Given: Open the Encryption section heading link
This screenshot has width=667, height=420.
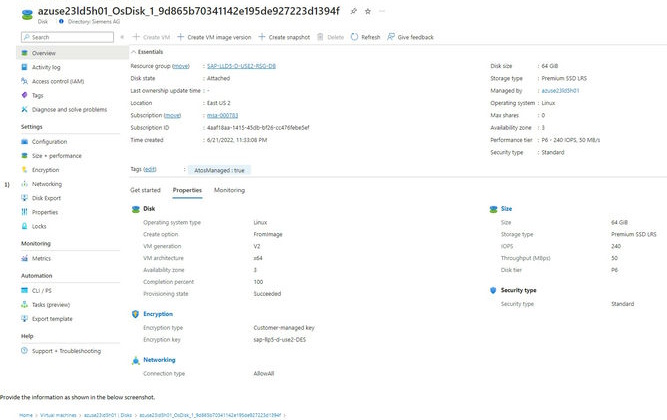Looking at the screenshot, I should pos(158,314).
